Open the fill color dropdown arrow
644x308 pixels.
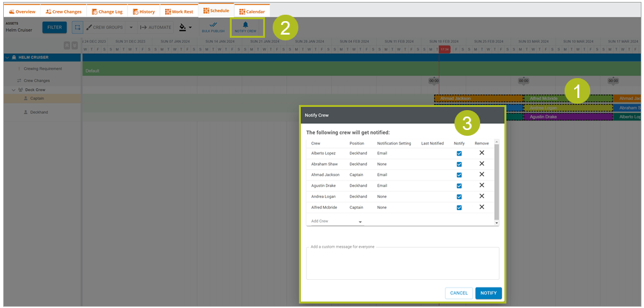(x=190, y=28)
